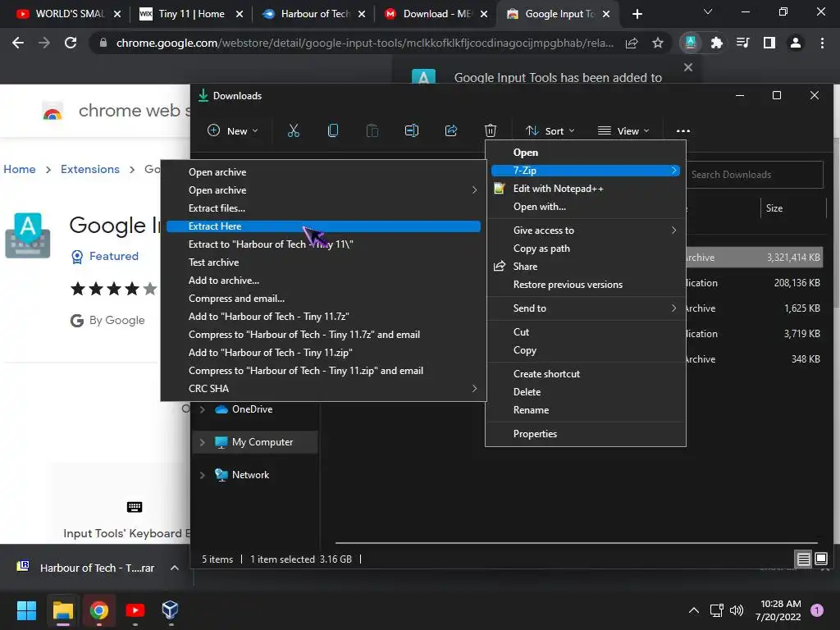The image size is (840, 630).
Task: Open File Explorer from taskbar
Action: [x=62, y=609]
